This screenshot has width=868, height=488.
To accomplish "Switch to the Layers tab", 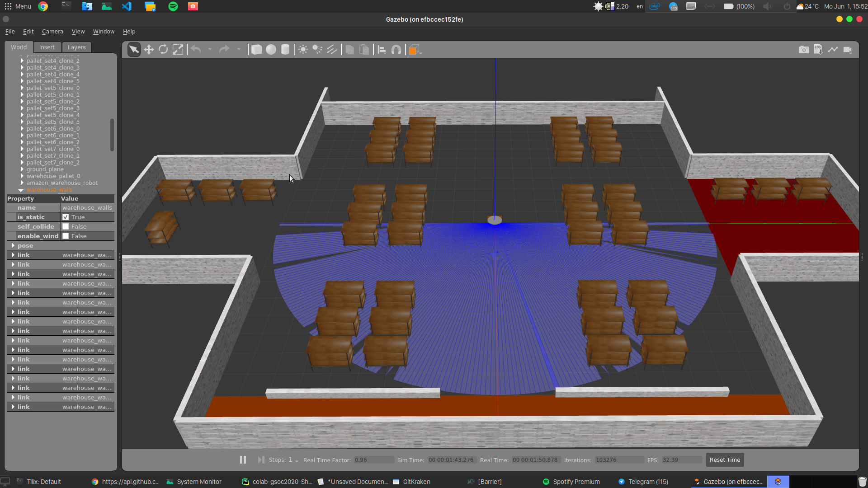I will pyautogui.click(x=76, y=47).
